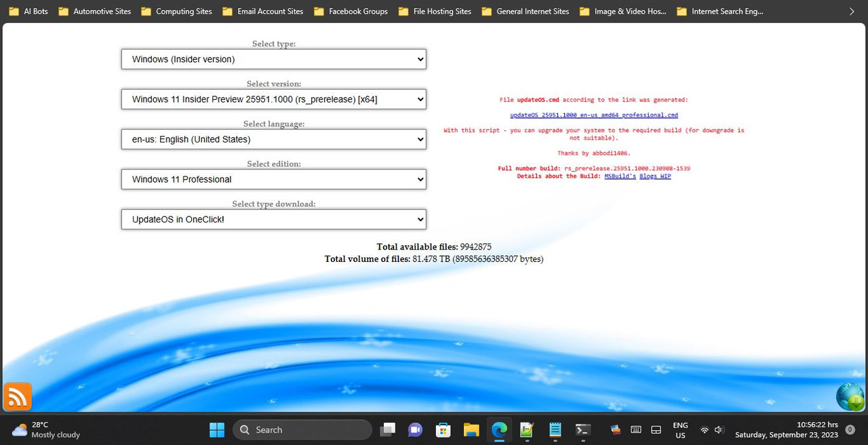Open the Internet Search Eng... bookmark folder
The image size is (868, 445).
coord(719,11)
